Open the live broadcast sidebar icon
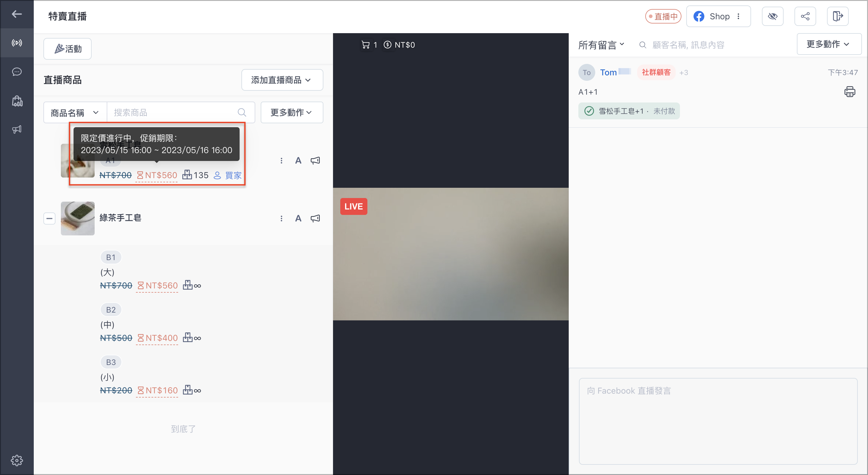 pos(17,43)
